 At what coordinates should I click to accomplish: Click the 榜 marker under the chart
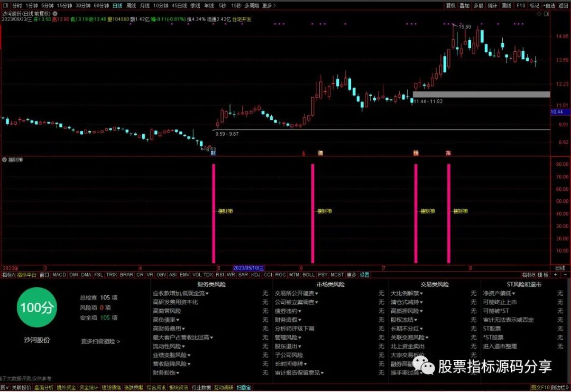[320, 153]
